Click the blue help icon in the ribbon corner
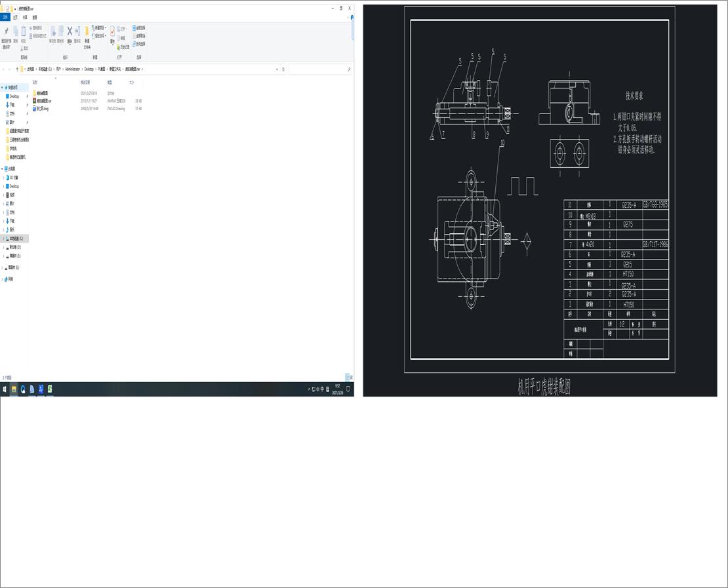 pos(352,17)
